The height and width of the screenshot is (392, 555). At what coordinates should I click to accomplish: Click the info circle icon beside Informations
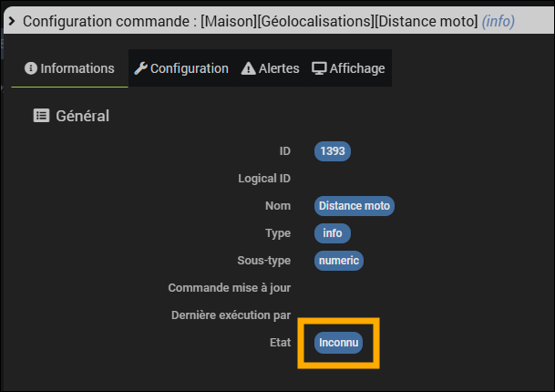[x=31, y=68]
